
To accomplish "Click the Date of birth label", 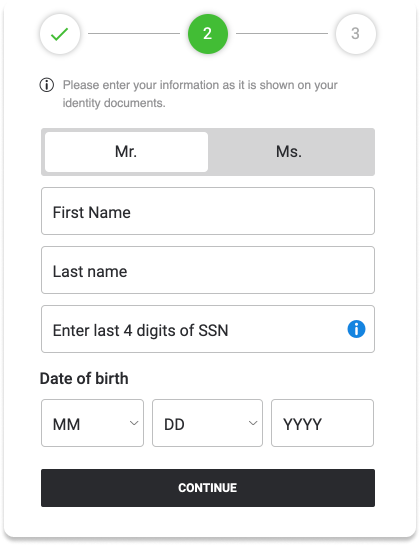I will [x=84, y=379].
